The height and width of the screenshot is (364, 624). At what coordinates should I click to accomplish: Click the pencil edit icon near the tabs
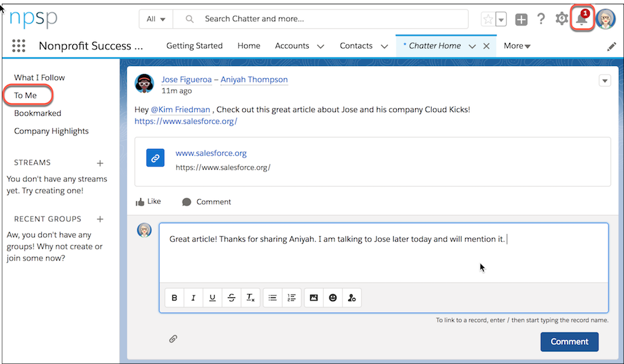click(612, 45)
